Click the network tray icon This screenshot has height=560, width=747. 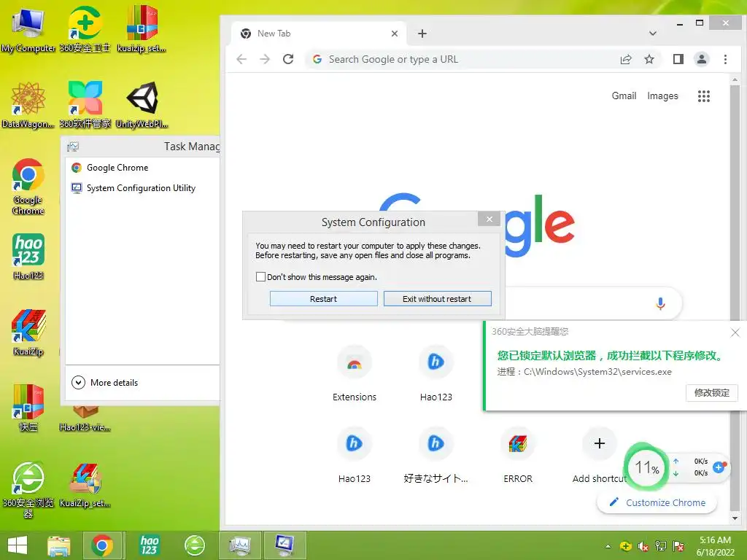point(661,546)
